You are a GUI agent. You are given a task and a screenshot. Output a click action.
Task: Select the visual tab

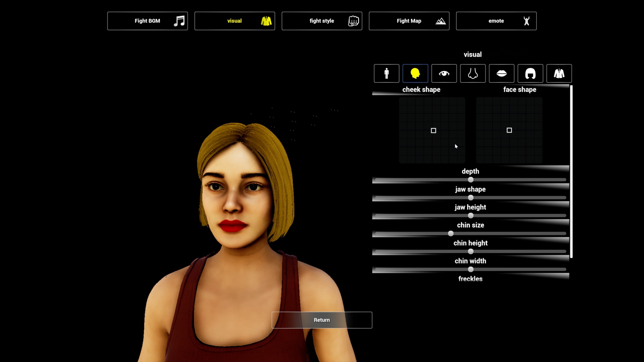[x=234, y=21]
